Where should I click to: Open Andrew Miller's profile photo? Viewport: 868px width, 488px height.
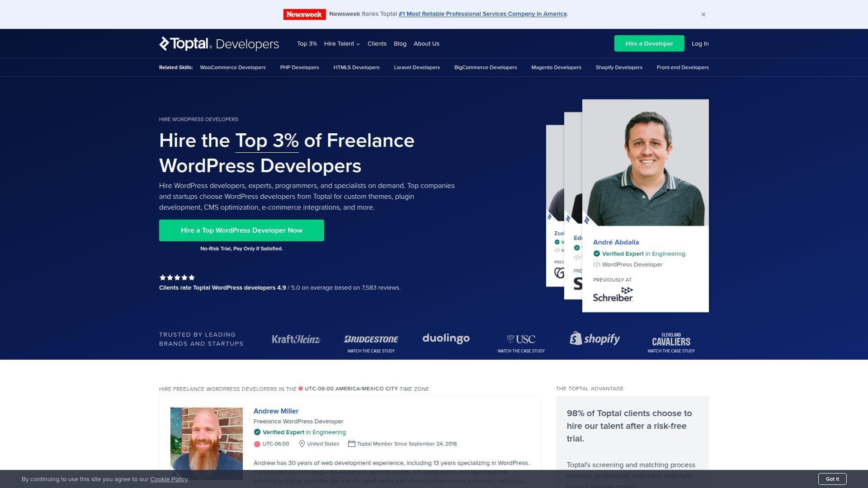pyautogui.click(x=207, y=443)
